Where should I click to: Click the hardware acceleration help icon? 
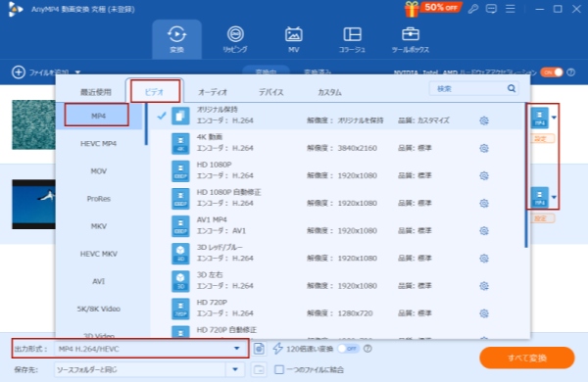pyautogui.click(x=570, y=72)
